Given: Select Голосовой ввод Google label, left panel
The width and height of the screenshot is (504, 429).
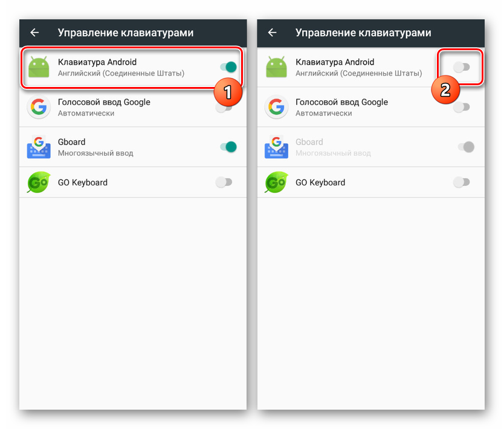Looking at the screenshot, I should tap(104, 102).
